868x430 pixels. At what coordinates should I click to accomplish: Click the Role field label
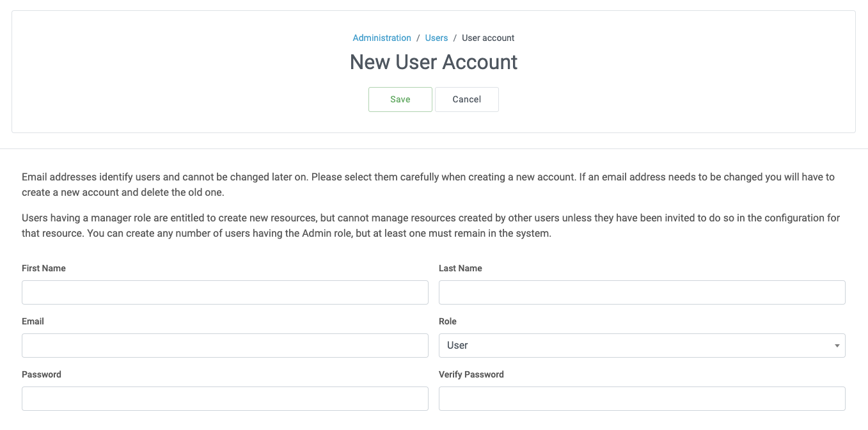coord(447,321)
